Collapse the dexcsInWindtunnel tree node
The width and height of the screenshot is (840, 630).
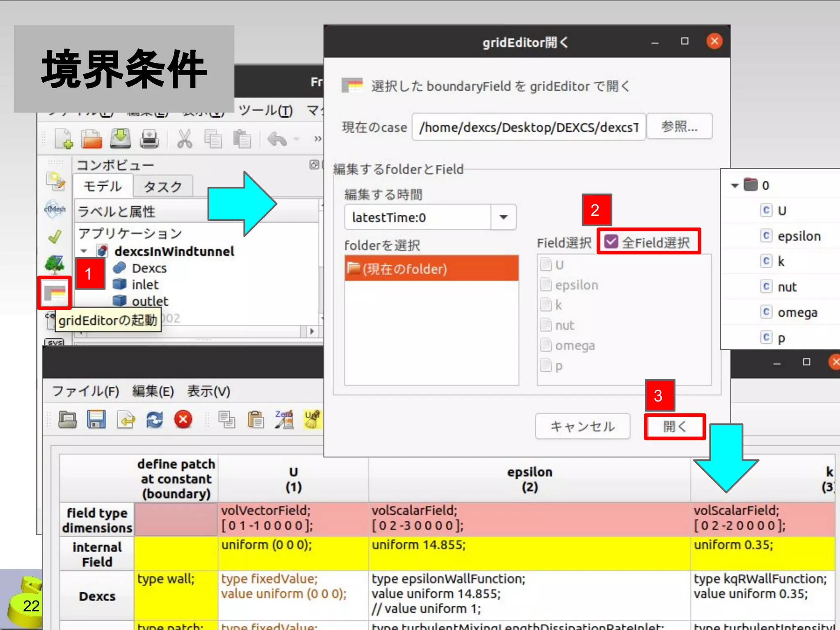coord(84,251)
